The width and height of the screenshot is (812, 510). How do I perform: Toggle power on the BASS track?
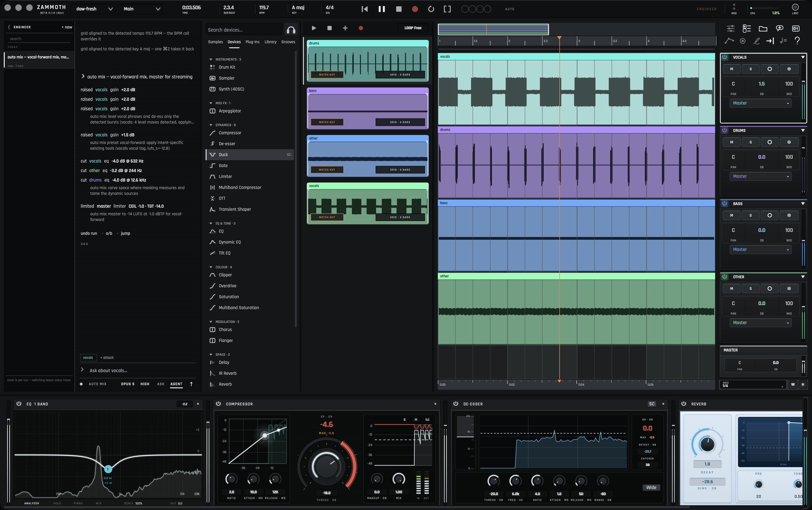725,204
